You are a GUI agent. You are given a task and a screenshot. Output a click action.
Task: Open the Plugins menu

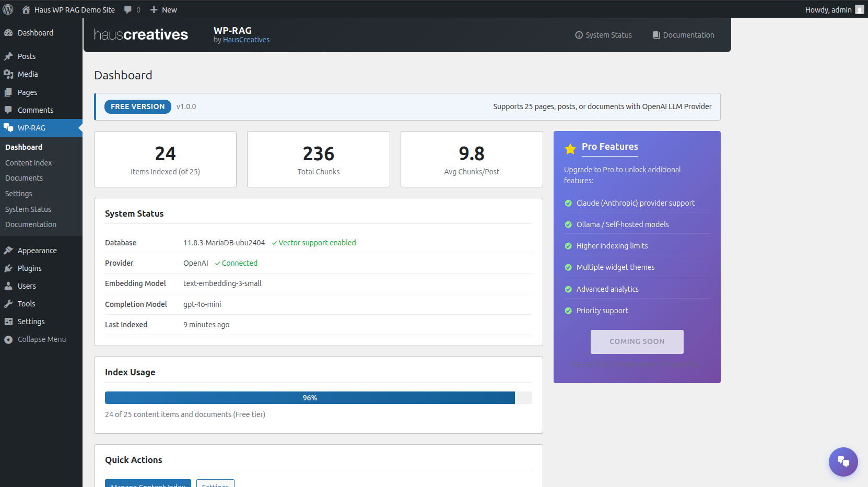(41, 268)
